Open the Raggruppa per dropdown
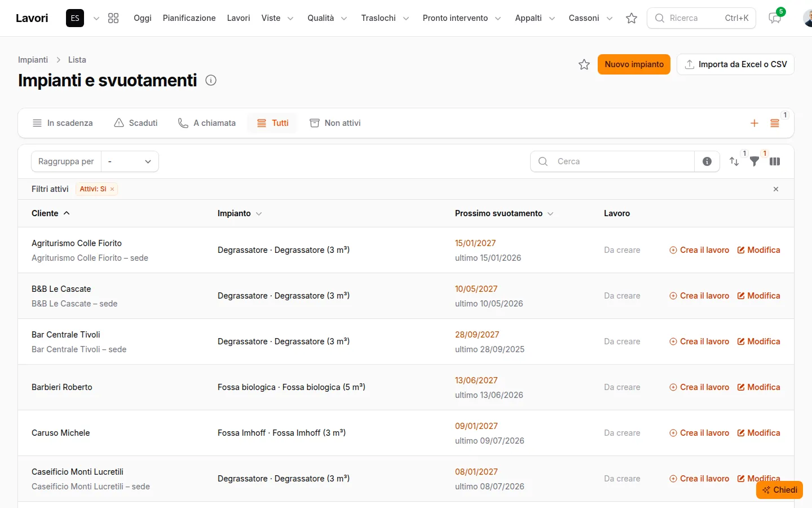This screenshot has height=508, width=812. [130, 161]
